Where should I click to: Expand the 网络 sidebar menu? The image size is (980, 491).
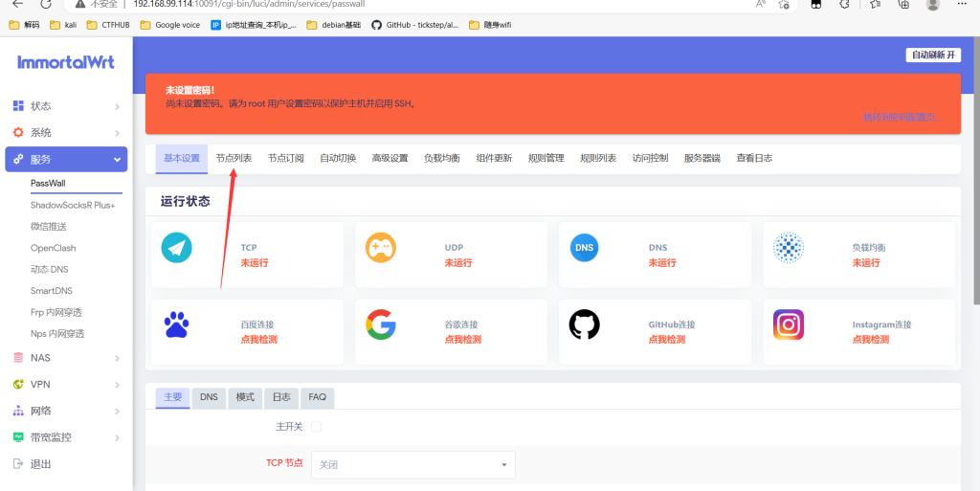click(x=66, y=411)
